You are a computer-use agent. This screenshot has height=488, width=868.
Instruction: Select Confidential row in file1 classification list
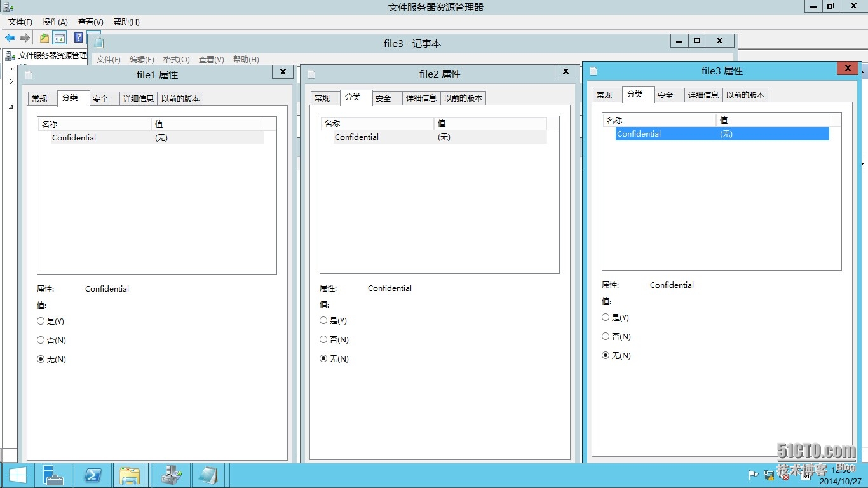pyautogui.click(x=158, y=138)
